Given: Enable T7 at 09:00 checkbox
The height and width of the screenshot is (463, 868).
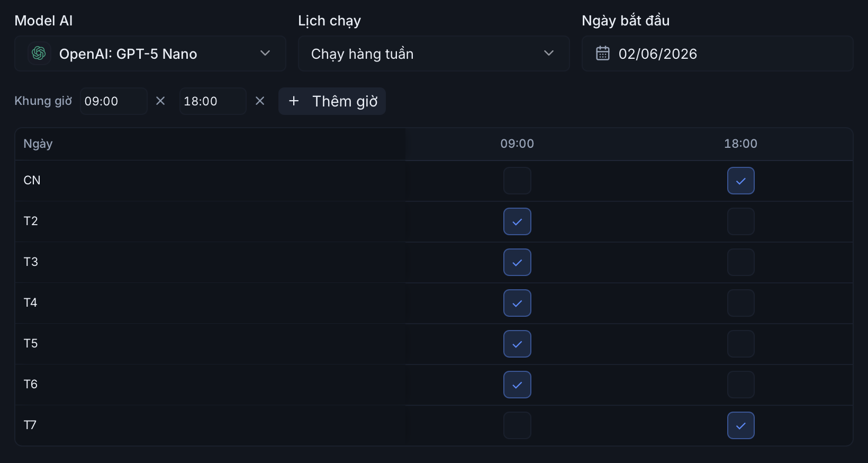Looking at the screenshot, I should (517, 425).
